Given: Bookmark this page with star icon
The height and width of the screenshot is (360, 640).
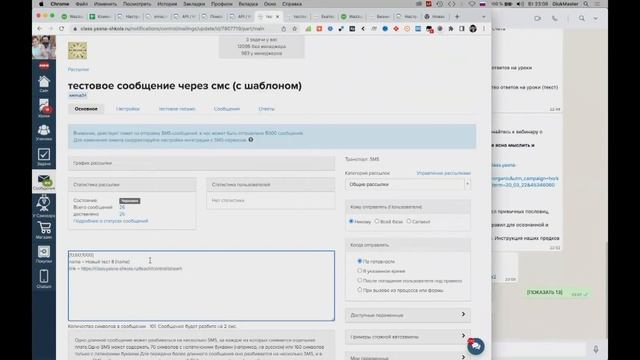Looking at the screenshot, I should tap(294, 29).
